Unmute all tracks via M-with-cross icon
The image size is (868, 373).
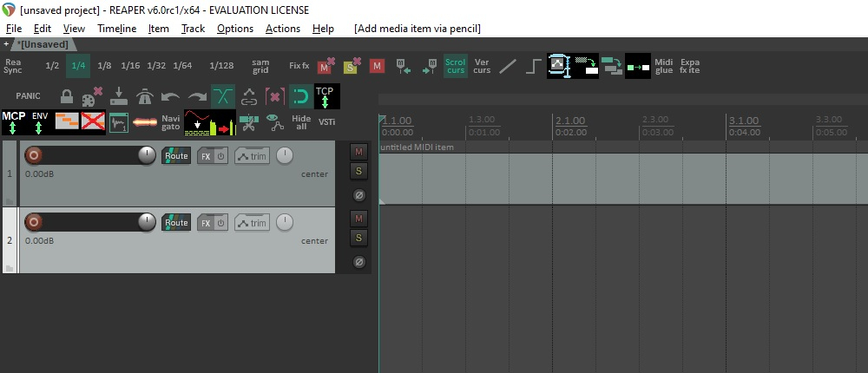click(326, 66)
